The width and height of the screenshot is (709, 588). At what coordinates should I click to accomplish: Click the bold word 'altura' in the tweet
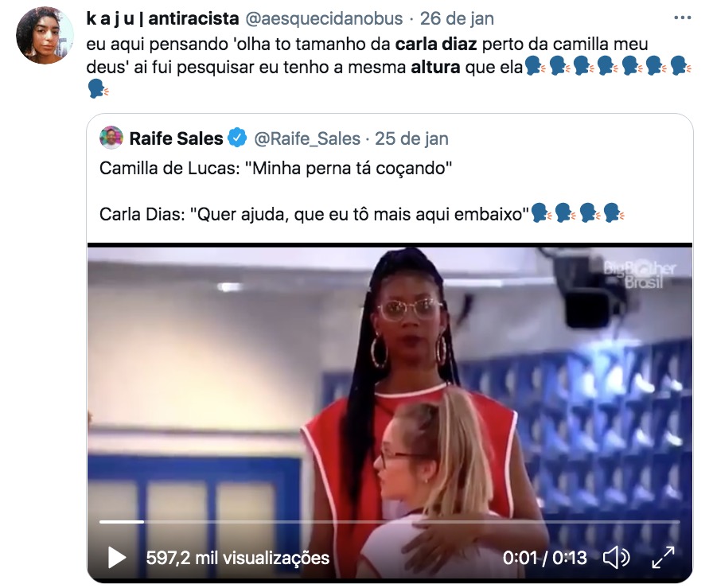pos(435,68)
